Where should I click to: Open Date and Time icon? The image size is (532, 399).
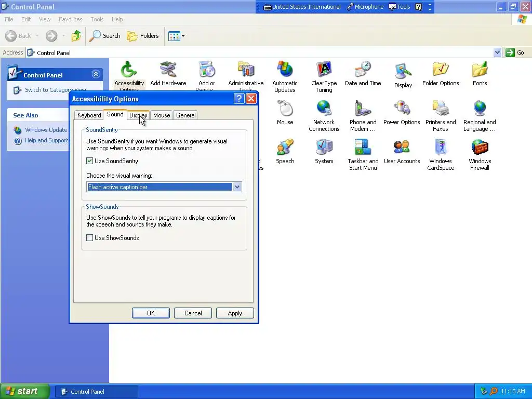363,74
